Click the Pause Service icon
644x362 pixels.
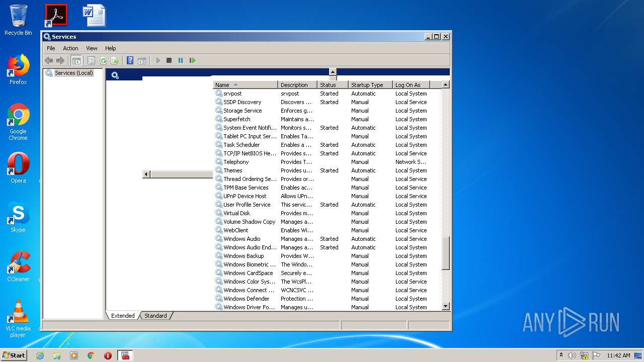point(181,60)
